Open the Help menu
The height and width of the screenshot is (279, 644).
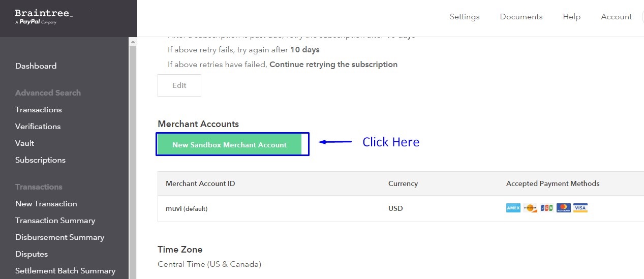click(x=571, y=17)
